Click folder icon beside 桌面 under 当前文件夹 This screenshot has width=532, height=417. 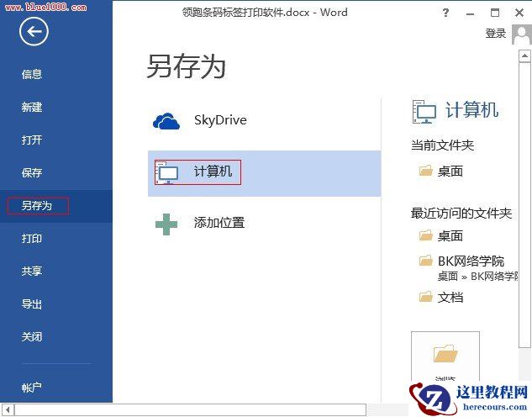point(425,171)
